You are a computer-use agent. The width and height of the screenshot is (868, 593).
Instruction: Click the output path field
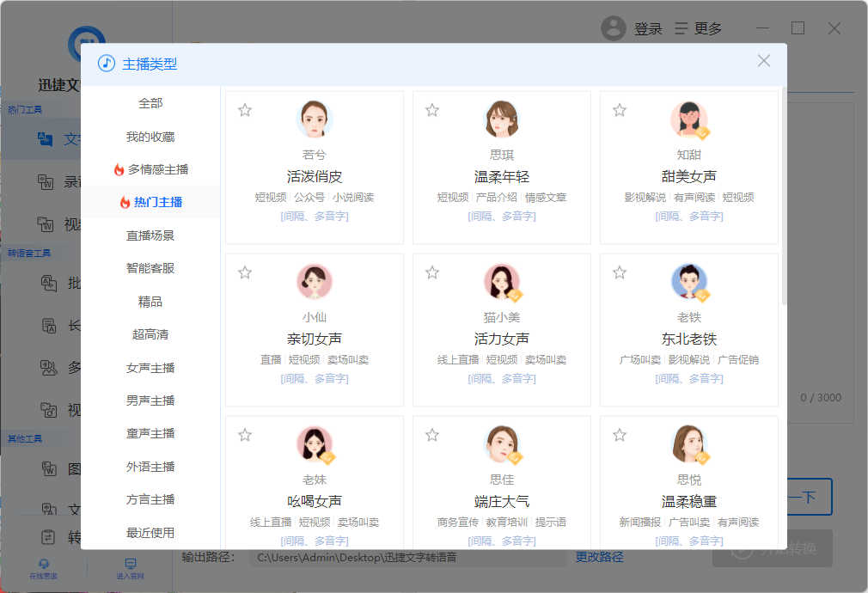pyautogui.click(x=408, y=557)
